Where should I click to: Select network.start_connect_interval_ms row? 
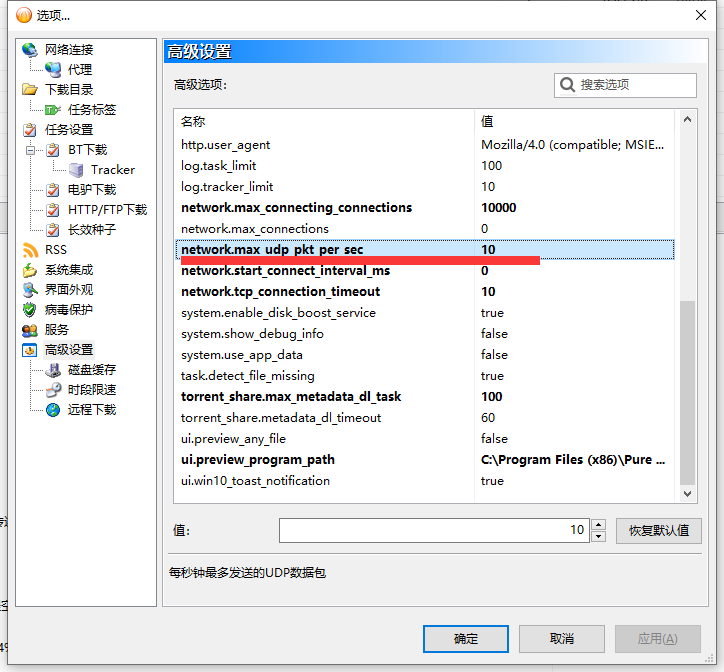[424, 271]
